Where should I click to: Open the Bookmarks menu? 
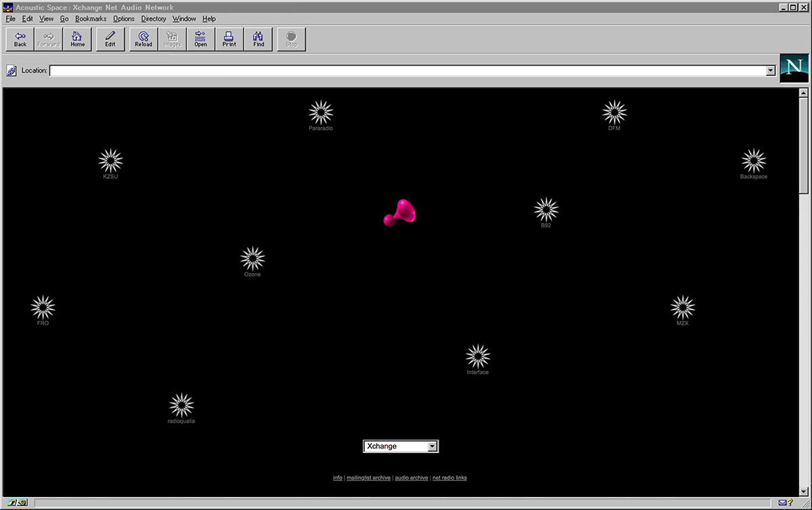pyautogui.click(x=91, y=19)
